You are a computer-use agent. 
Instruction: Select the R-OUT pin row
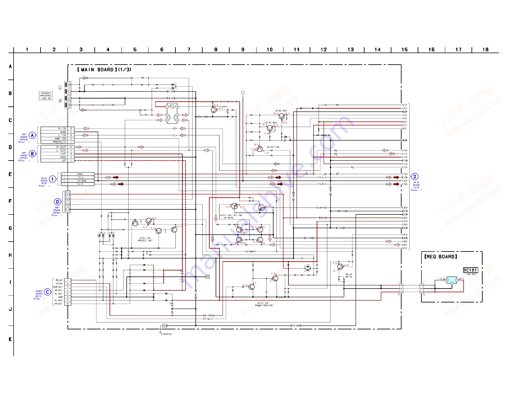57,147
